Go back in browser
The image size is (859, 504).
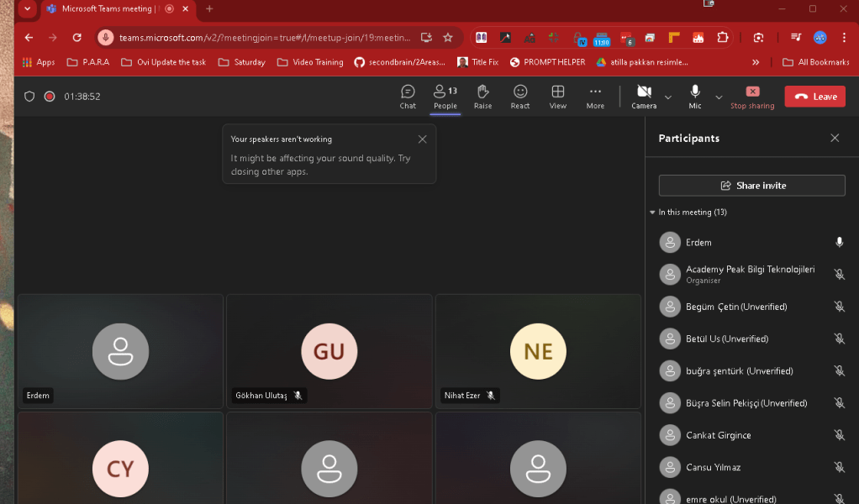(x=29, y=37)
